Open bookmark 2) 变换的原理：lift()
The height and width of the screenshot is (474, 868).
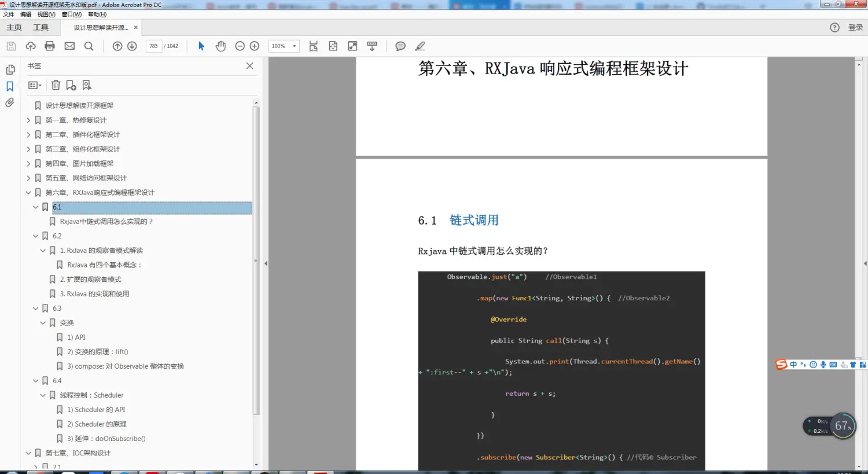[97, 352]
